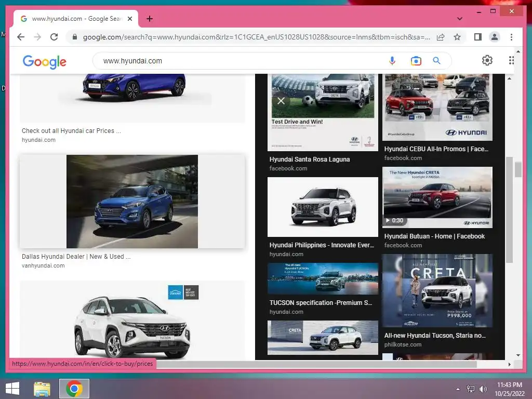The image size is (532, 399).
Task: Open Chrome's three-dot menu
Action: coord(511,37)
